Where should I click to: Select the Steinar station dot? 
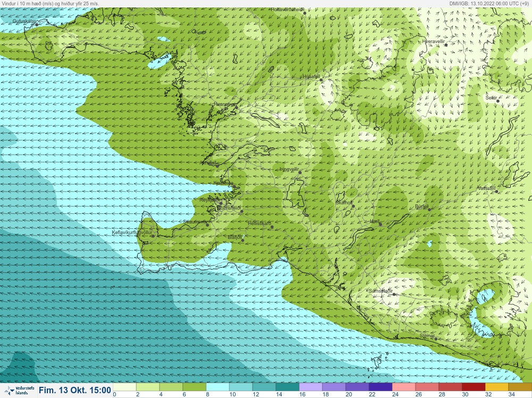click(x=436, y=339)
